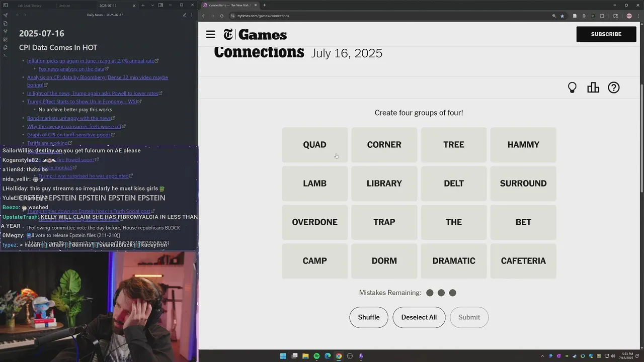Open the Windows Start button
644x362 pixels.
point(283,356)
